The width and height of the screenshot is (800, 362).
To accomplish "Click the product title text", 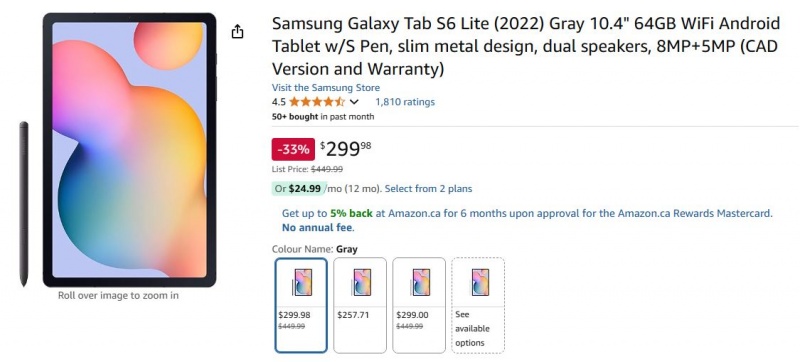I will tap(526, 46).
